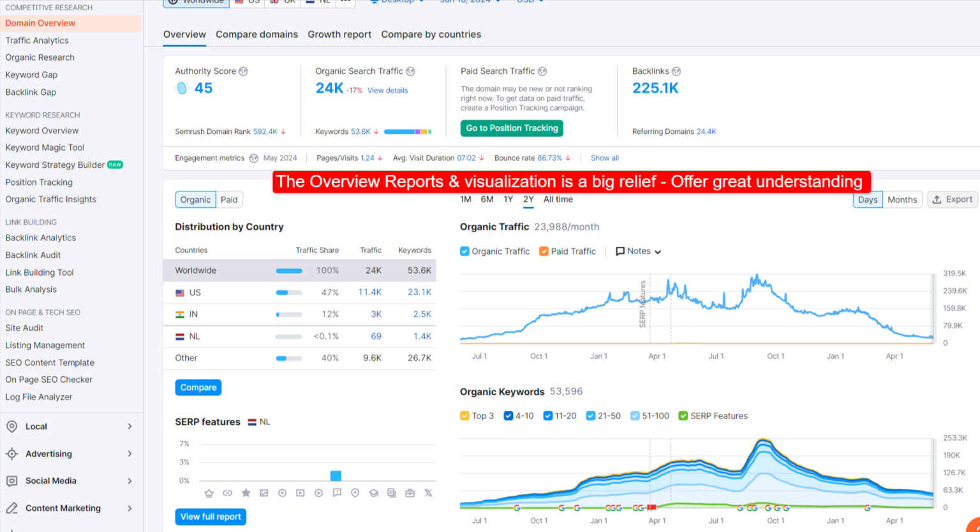The image size is (980, 532).
Task: Open the Desktop device dropdown
Action: [397, 2]
